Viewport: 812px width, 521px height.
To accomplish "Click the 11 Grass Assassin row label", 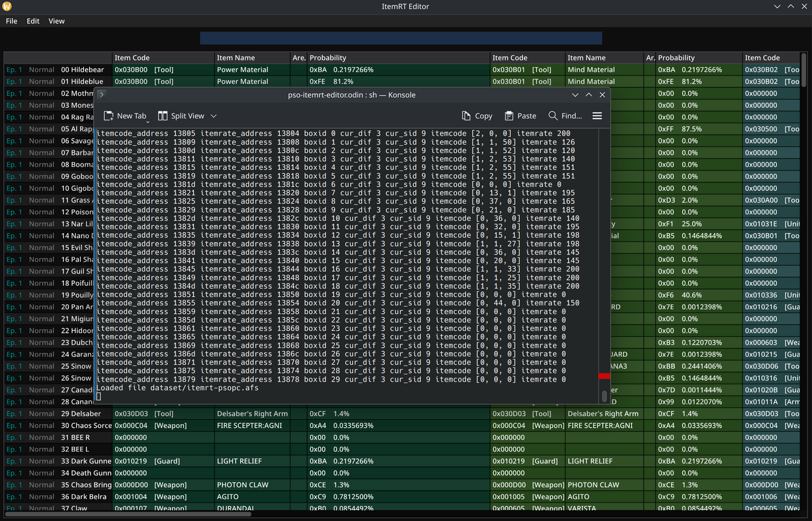I will (x=77, y=200).
